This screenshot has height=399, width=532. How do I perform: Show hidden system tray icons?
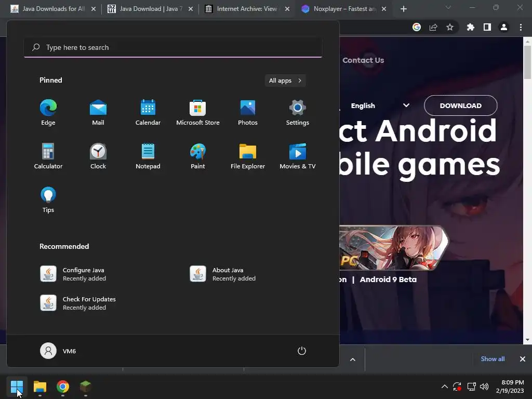click(x=445, y=387)
